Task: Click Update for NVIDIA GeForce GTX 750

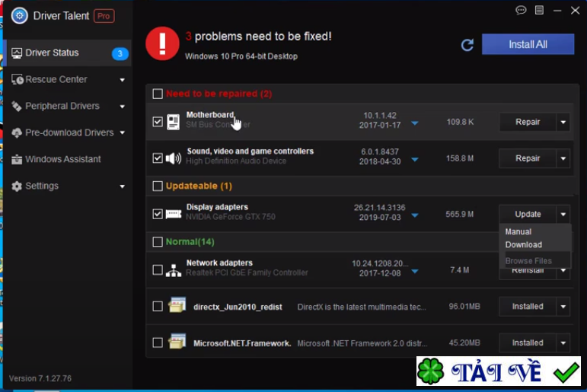Action: [527, 214]
